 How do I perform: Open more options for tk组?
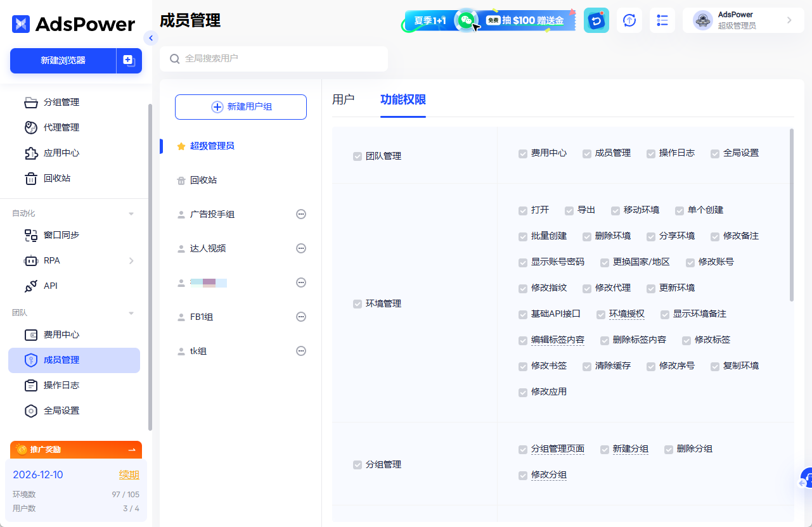(x=302, y=351)
